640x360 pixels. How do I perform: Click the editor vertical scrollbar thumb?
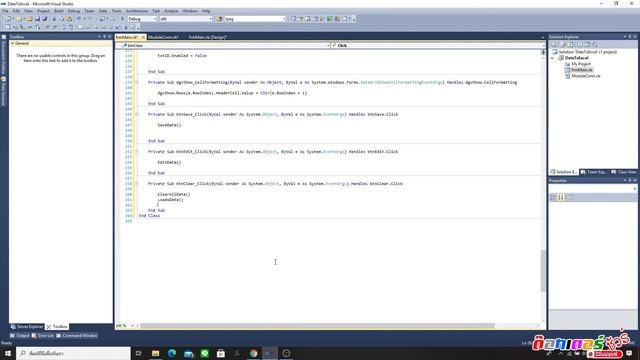coord(543,271)
